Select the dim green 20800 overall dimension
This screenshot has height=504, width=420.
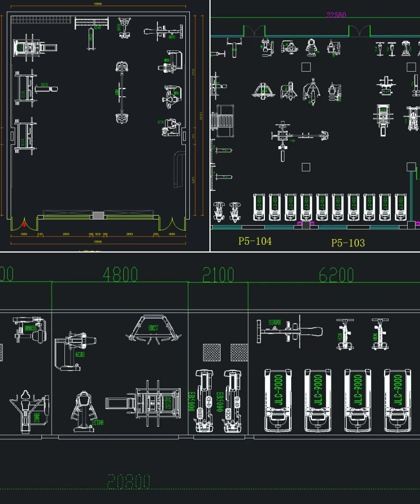tap(129, 482)
